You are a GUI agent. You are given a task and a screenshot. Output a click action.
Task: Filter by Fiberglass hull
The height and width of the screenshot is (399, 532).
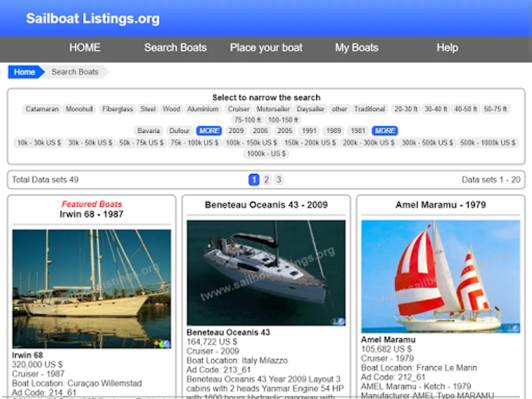117,109
